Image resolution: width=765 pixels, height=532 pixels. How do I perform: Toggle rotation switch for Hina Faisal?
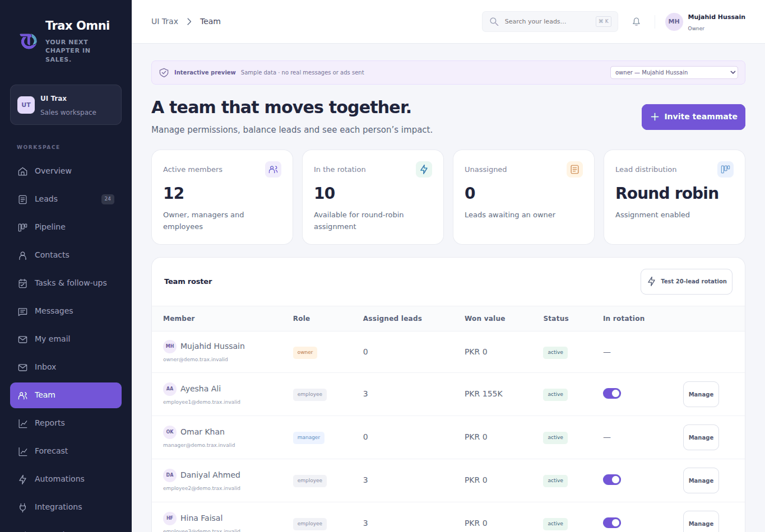[x=612, y=523]
